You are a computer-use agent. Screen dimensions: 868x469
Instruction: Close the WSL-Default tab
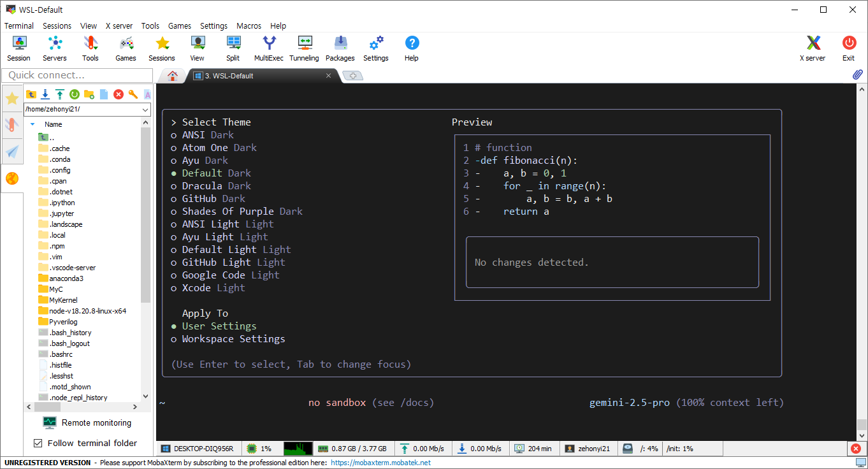click(329, 75)
